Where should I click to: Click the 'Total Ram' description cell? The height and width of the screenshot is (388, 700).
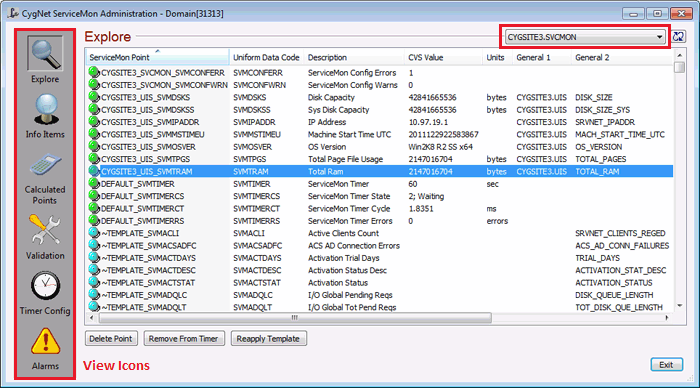pyautogui.click(x=325, y=171)
